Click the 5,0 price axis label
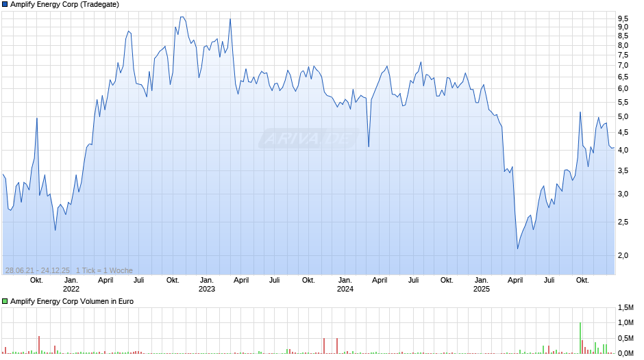Screen dimensions: 644x360 pyautogui.click(x=623, y=117)
